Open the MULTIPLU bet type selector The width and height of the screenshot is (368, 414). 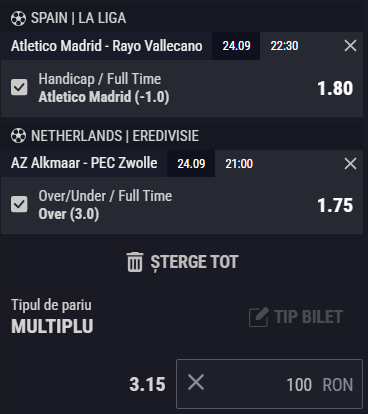coord(52,326)
